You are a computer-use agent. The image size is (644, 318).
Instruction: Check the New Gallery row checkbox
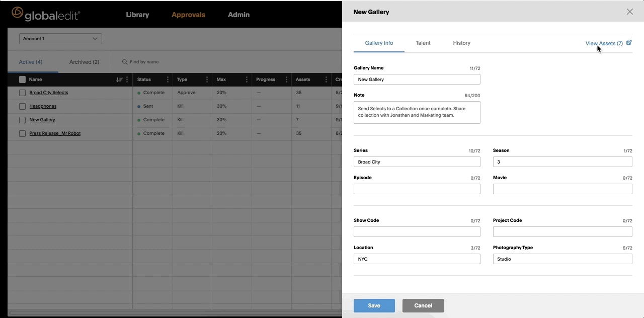22,120
